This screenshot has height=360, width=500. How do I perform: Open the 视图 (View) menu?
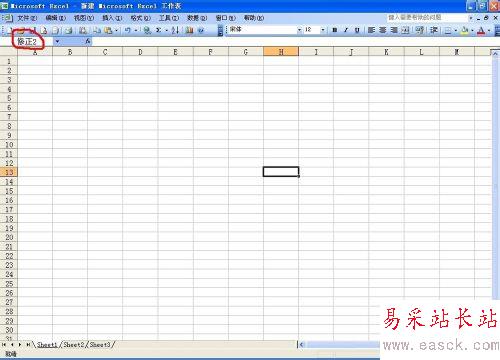tap(84, 18)
